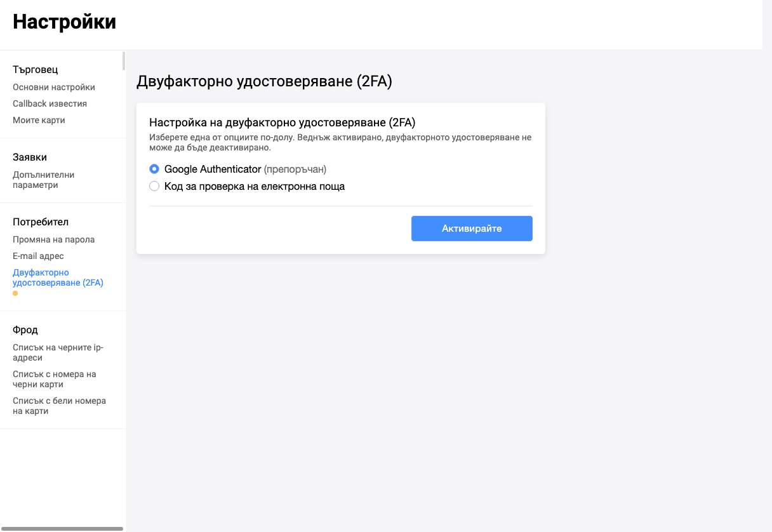The image size is (772, 532).
Task: Click the Заявки section heading
Action: (30, 157)
